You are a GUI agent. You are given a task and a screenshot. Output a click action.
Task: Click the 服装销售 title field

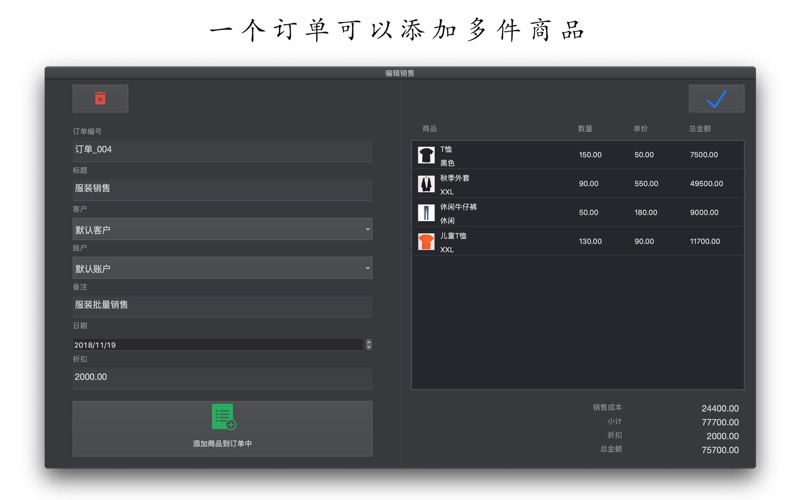click(x=222, y=189)
